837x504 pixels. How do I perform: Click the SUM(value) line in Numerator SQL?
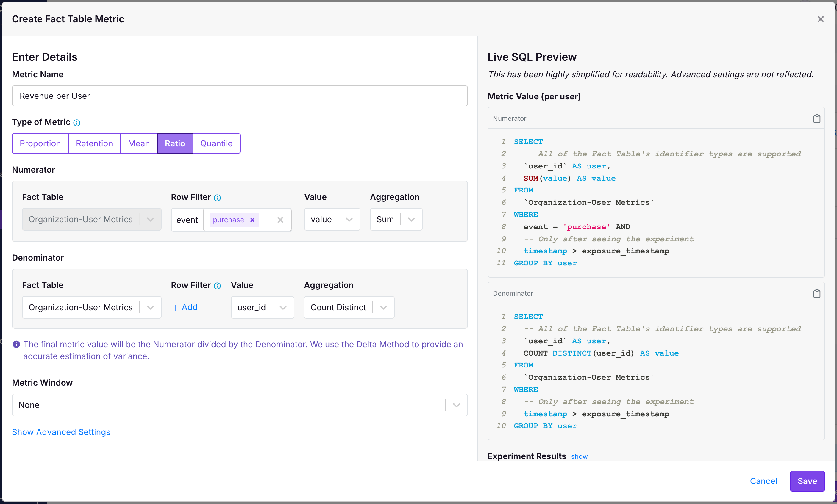coord(569,178)
